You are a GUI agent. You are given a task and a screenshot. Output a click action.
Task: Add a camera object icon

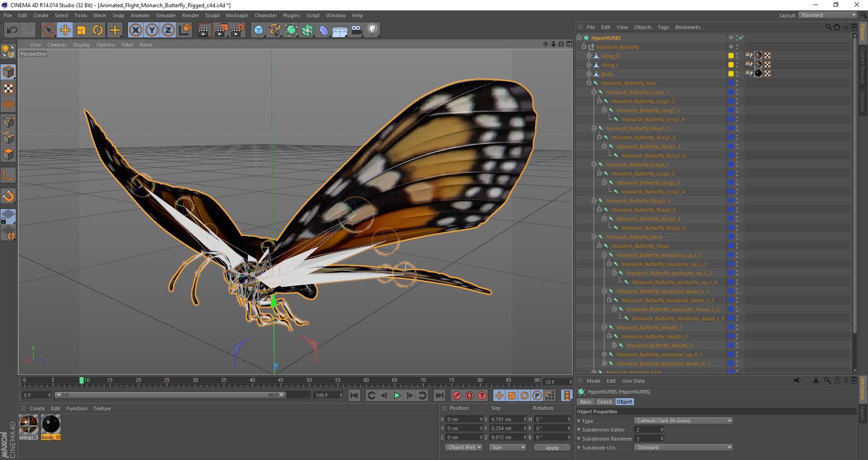point(357,30)
